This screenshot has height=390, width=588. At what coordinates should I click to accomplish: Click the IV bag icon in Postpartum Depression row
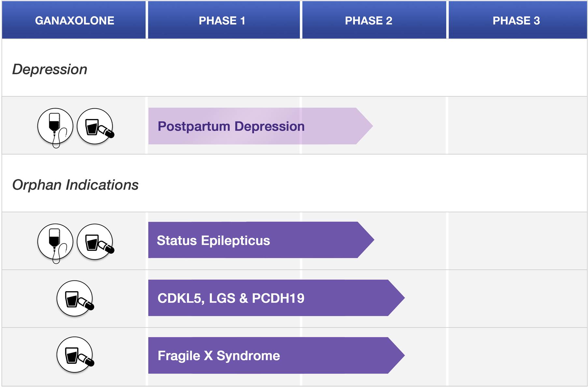pyautogui.click(x=55, y=126)
